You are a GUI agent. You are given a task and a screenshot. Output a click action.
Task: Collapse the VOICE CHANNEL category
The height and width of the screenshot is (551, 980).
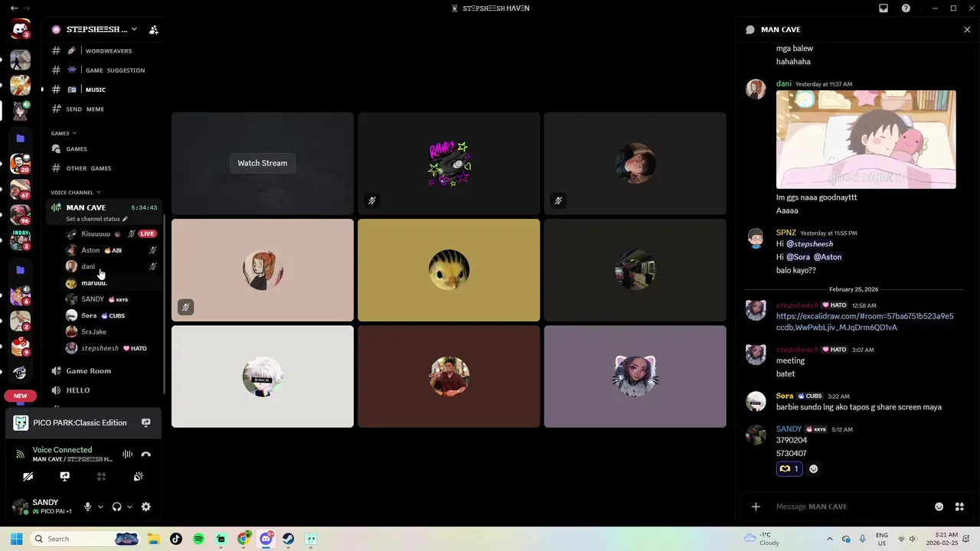[76, 192]
